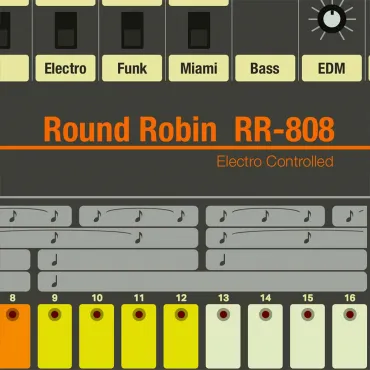The height and width of the screenshot is (370, 370).
Task: Toggle step 15 white pad
Action: point(307,336)
